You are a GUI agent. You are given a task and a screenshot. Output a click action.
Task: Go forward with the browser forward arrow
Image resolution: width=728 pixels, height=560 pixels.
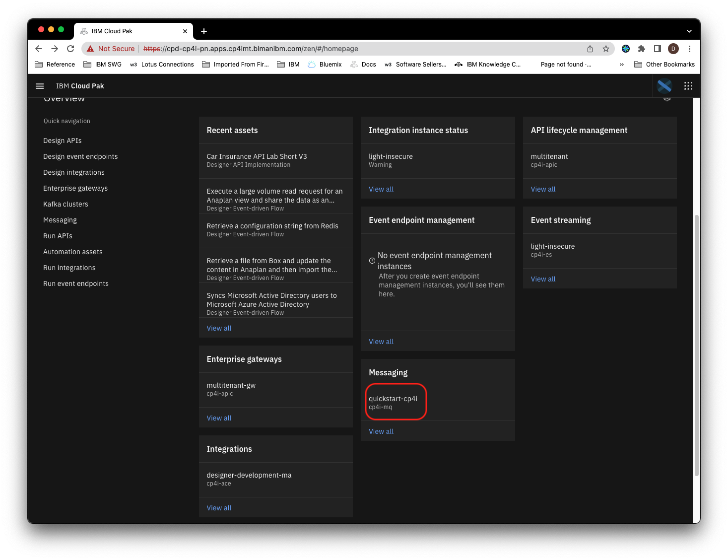(55, 49)
